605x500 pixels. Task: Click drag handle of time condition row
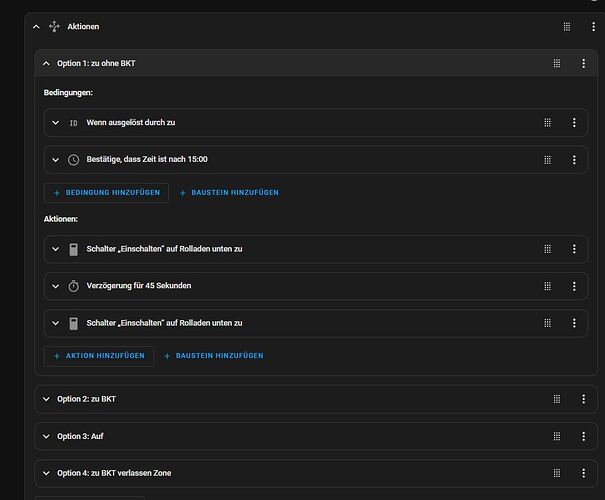pyautogui.click(x=548, y=160)
